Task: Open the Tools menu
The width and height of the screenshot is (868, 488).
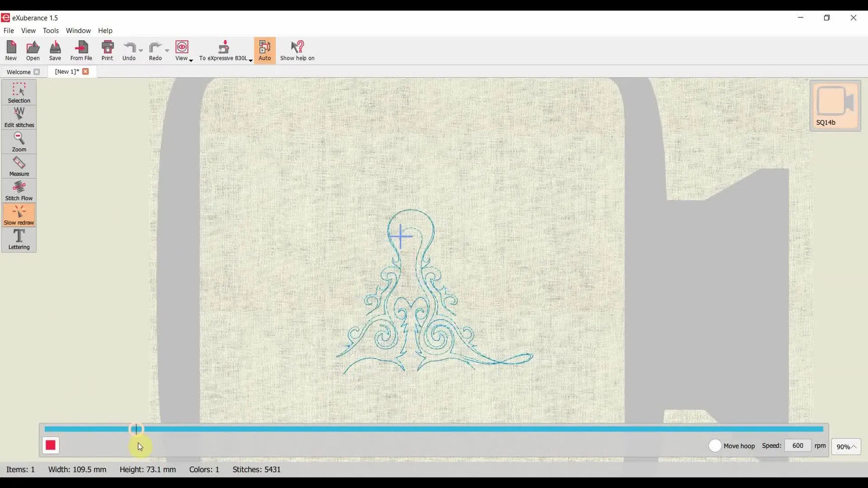Action: click(x=50, y=30)
